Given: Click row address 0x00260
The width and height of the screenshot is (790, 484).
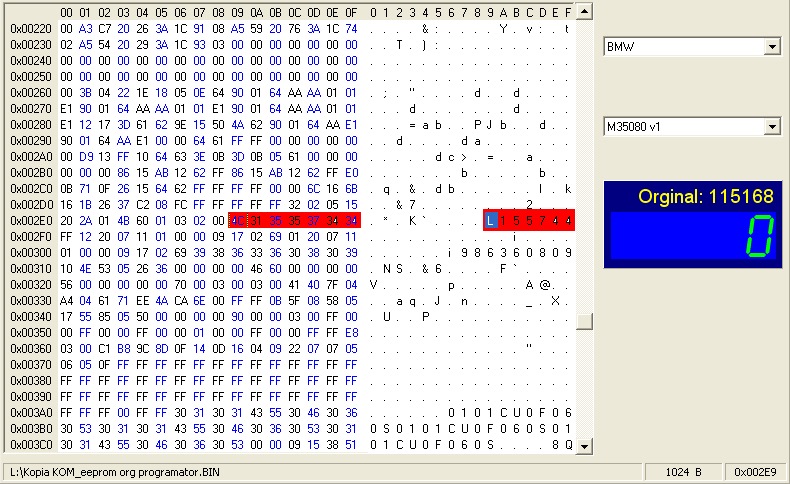Looking at the screenshot, I should (x=31, y=93).
